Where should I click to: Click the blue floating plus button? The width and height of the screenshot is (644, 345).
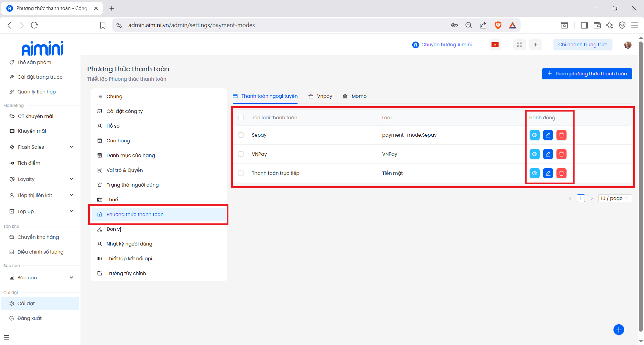point(619,330)
